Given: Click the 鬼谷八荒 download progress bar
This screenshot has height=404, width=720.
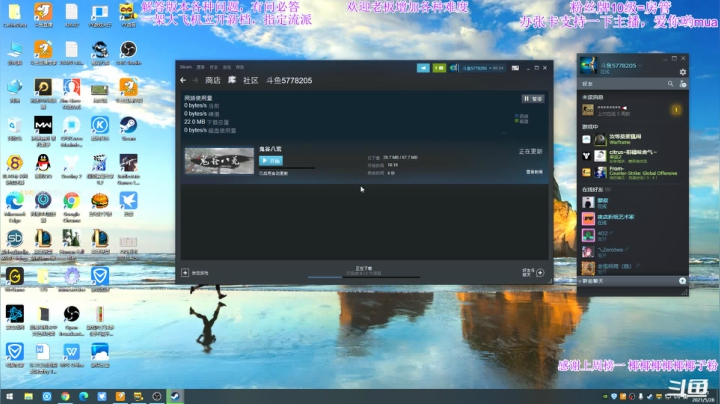Looking at the screenshot, I should (287, 168).
